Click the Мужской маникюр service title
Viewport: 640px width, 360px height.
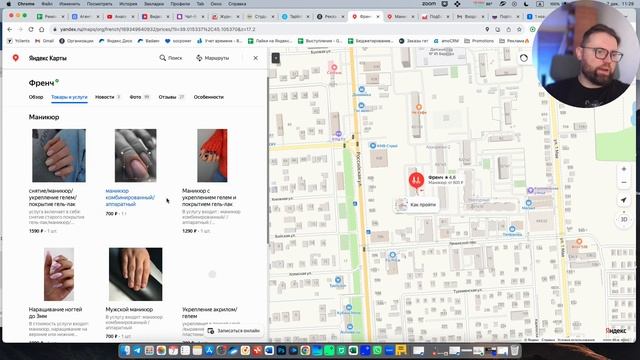pyautogui.click(x=129, y=309)
